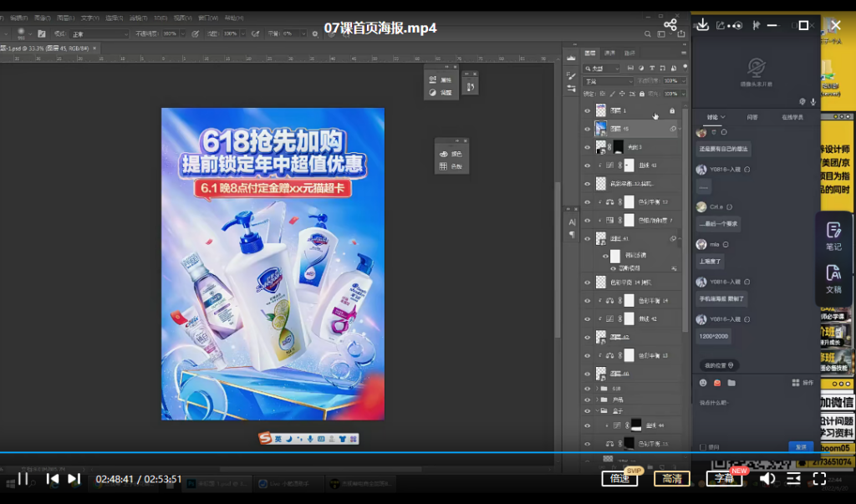Switch to the 图层 Layers tab

pos(590,53)
